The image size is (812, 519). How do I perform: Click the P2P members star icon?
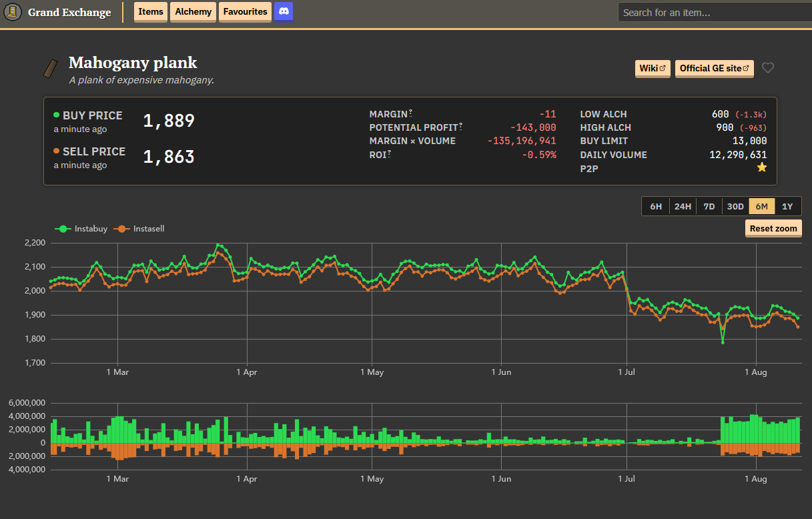[761, 167]
